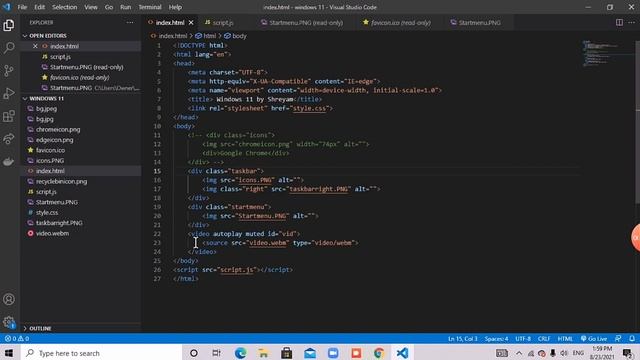The image size is (640, 360).
Task: Open the Go menu
Action: pos(109,7)
